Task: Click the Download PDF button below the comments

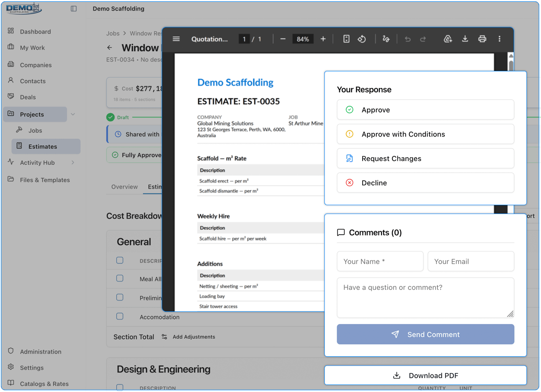Action: [x=425, y=375]
